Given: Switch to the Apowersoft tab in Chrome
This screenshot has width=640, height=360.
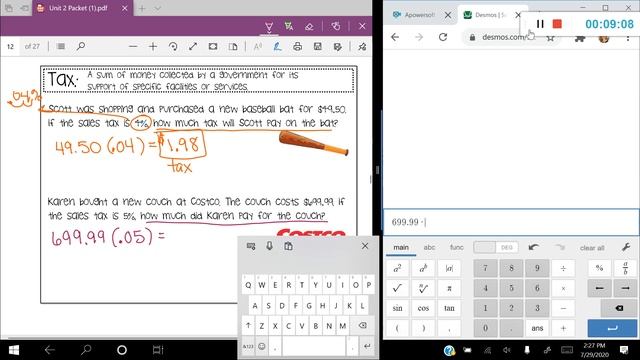Looking at the screenshot, I should pyautogui.click(x=420, y=15).
